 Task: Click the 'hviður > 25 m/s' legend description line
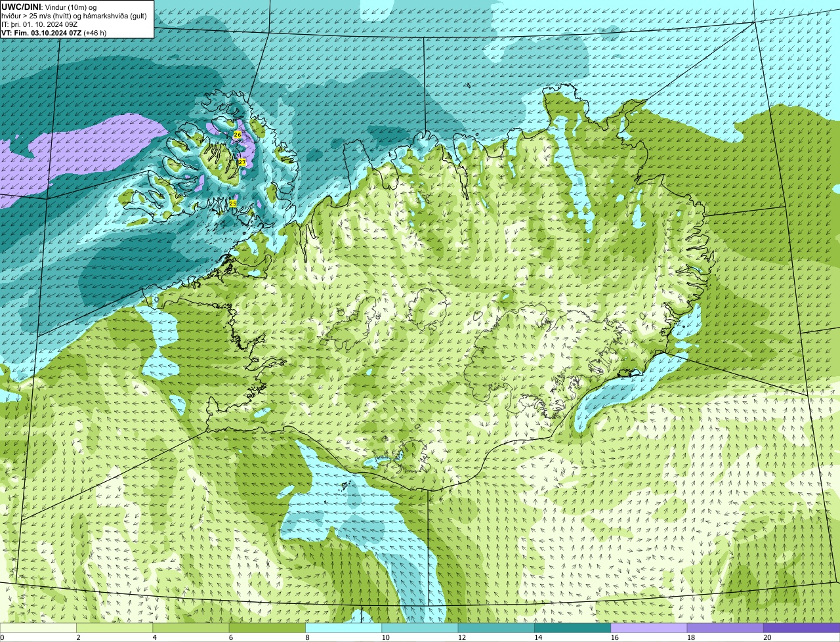74,15
